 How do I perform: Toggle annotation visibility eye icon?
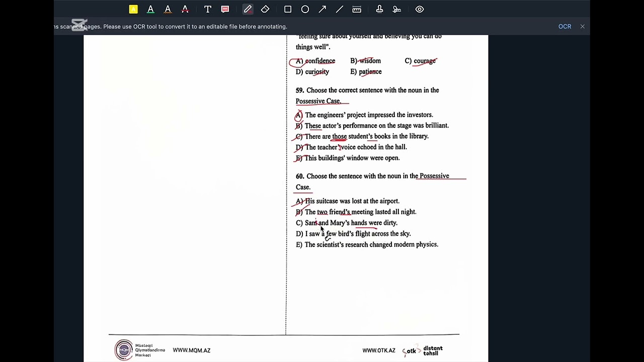(x=420, y=9)
